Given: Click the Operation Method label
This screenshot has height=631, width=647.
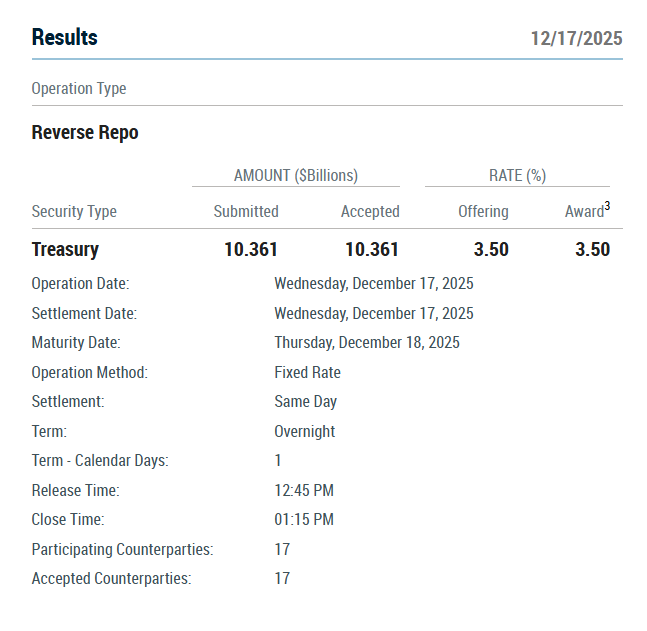Looking at the screenshot, I should pyautogui.click(x=90, y=372).
